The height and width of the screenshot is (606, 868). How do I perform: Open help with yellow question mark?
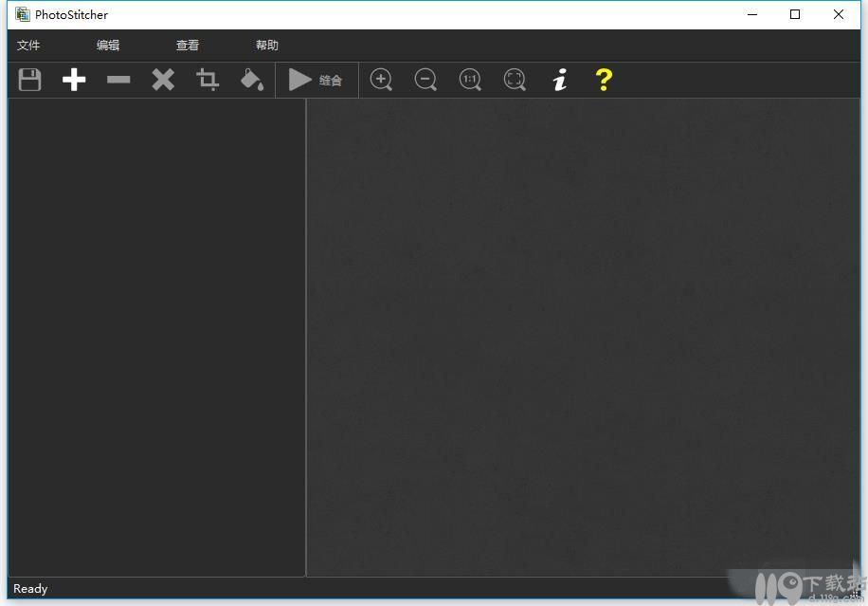(604, 80)
